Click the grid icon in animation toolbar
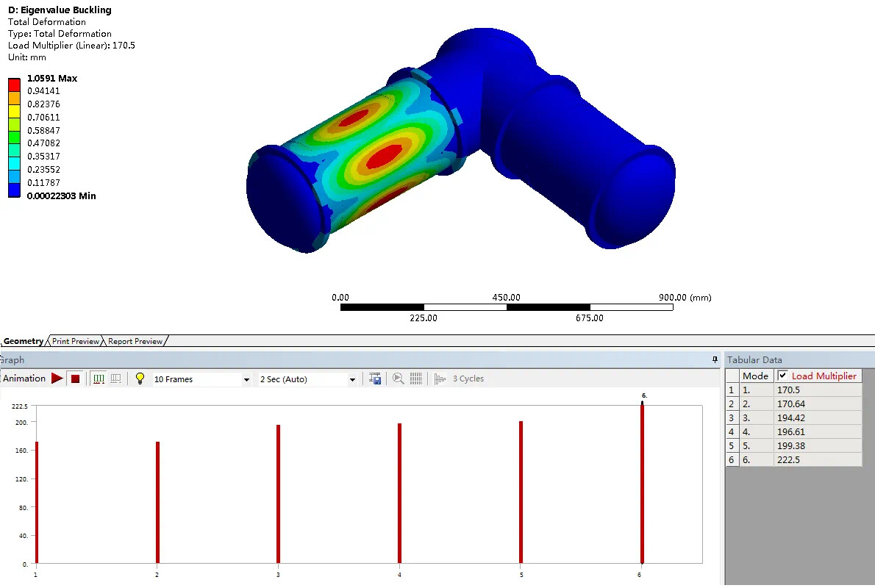 (x=416, y=379)
